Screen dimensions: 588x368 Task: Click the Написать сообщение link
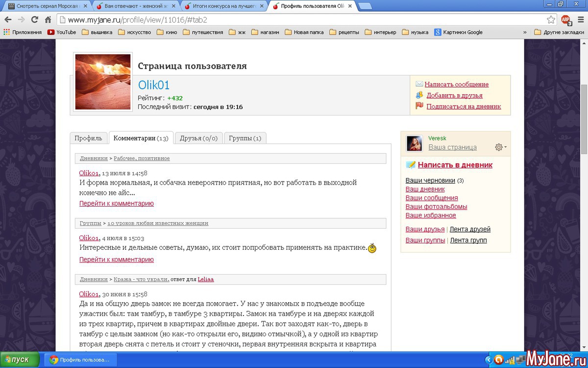[456, 84]
